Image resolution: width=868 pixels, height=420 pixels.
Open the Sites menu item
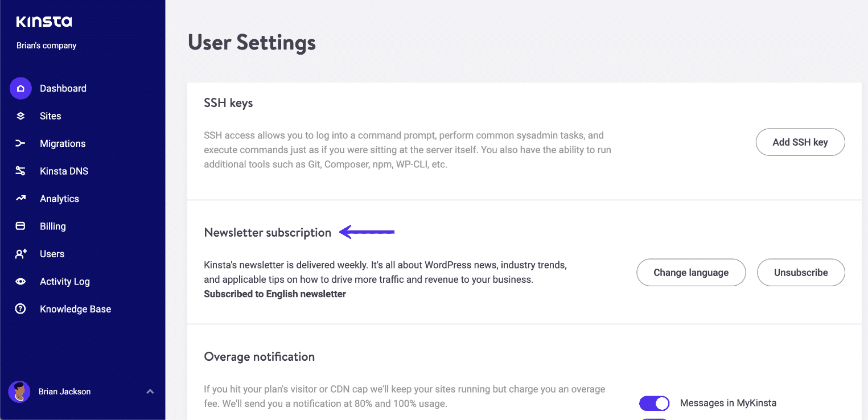tap(51, 116)
